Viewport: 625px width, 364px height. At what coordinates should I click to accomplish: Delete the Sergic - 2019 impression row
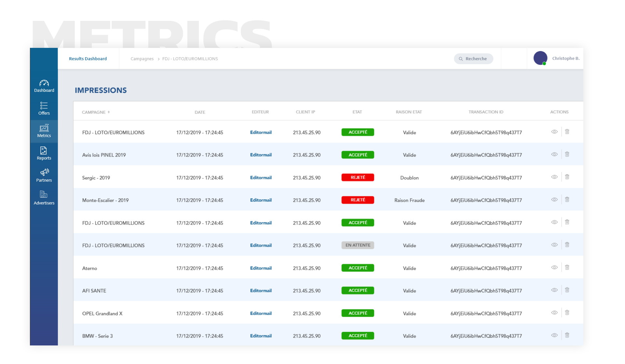point(567,177)
